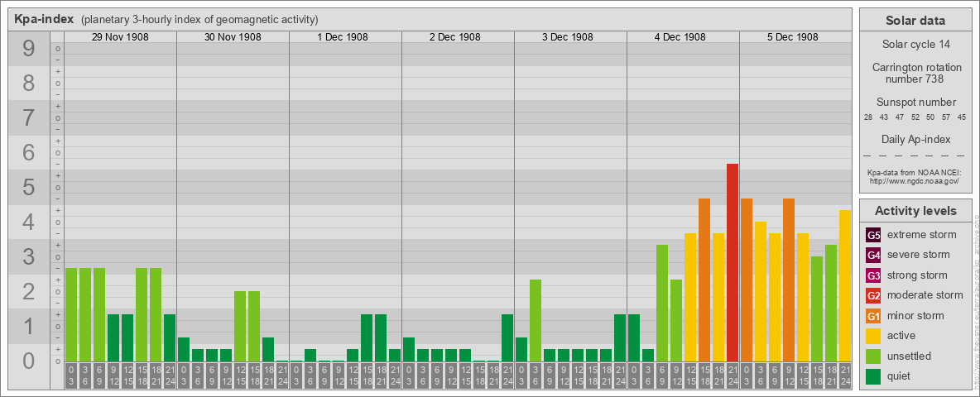Click the '30 Nov 1908' date header

tap(233, 37)
